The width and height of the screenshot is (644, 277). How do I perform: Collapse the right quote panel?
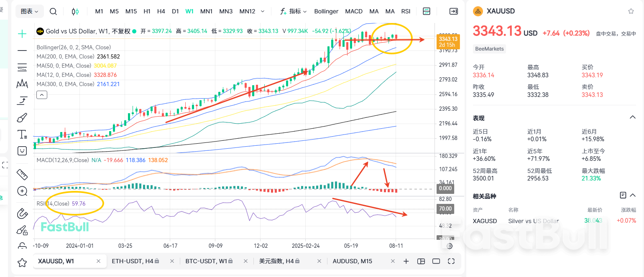point(454,11)
